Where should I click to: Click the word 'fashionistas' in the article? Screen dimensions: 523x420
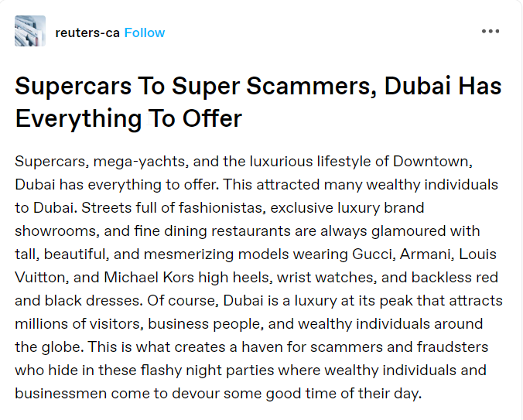(x=222, y=208)
